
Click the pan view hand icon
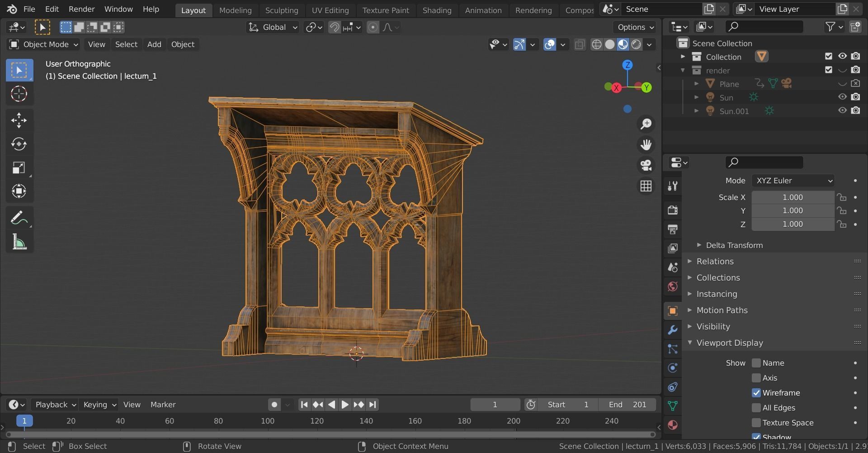coord(646,144)
